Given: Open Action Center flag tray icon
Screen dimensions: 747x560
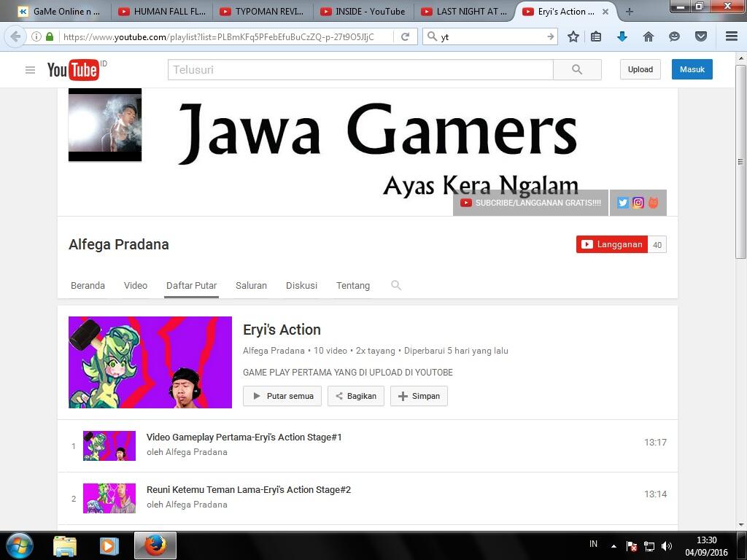Looking at the screenshot, I should pos(632,546).
